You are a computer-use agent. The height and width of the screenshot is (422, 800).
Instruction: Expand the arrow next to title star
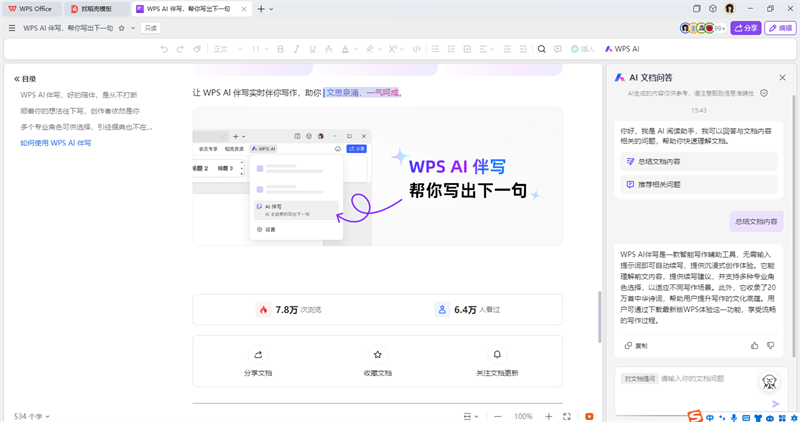[133, 28]
